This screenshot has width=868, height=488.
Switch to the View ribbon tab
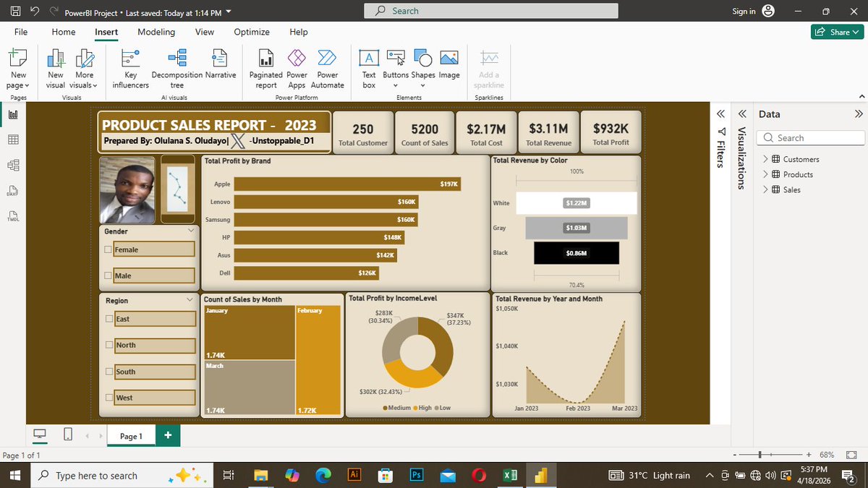coord(205,32)
